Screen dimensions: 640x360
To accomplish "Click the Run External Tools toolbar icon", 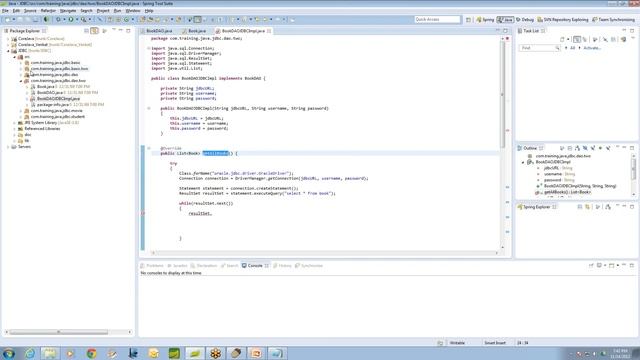I will pyautogui.click(x=83, y=20).
